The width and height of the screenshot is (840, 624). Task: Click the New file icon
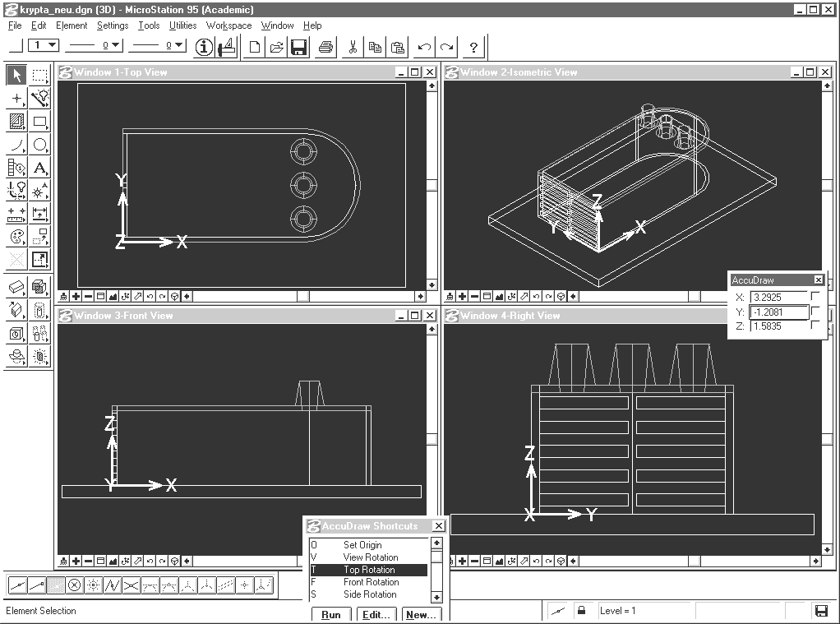(x=255, y=47)
